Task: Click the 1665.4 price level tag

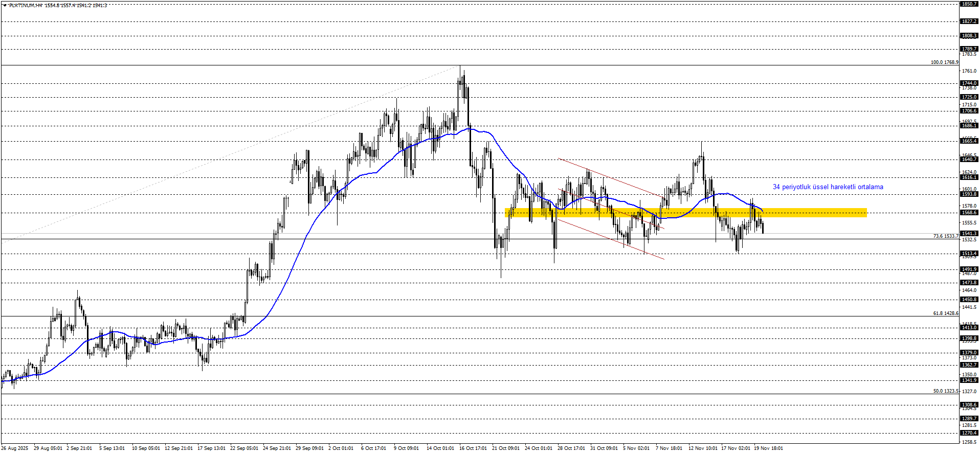Action: (x=969, y=141)
